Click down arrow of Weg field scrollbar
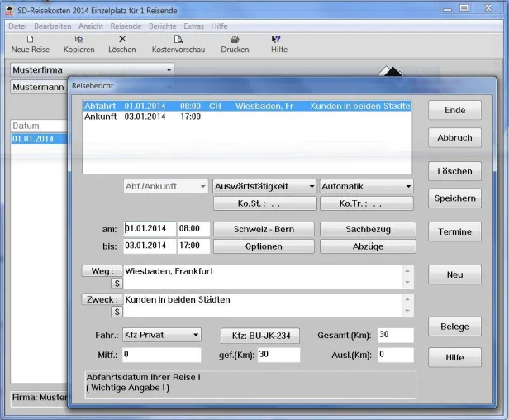This screenshot has width=509, height=420. point(407,283)
